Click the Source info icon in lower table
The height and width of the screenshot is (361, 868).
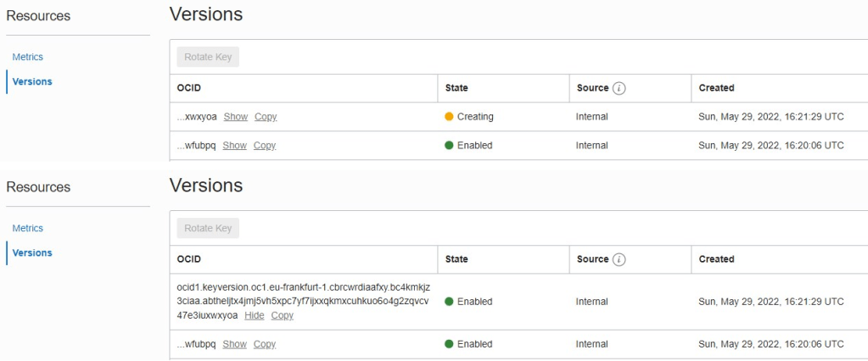[x=619, y=259]
